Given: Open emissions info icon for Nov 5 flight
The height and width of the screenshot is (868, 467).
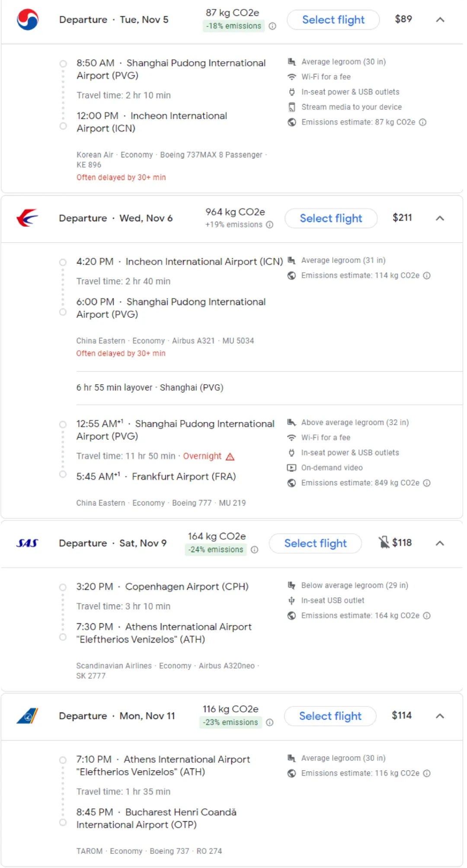Looking at the screenshot, I should (x=272, y=26).
